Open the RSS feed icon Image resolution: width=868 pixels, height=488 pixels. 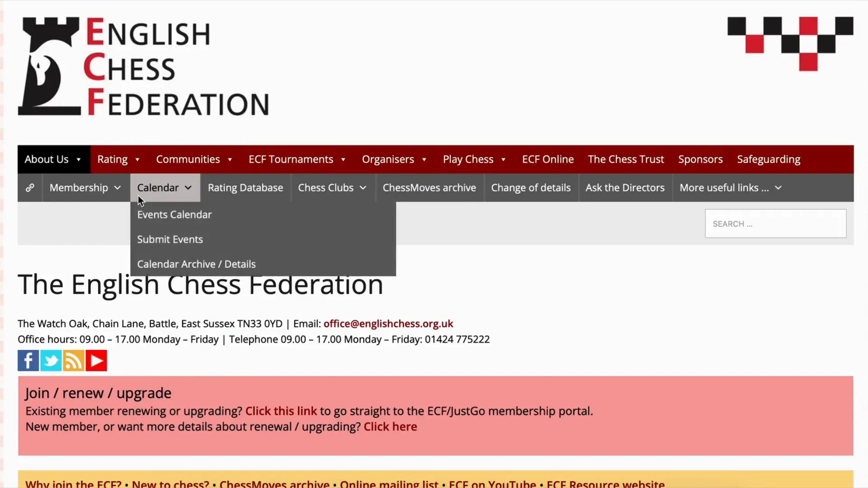click(x=73, y=361)
